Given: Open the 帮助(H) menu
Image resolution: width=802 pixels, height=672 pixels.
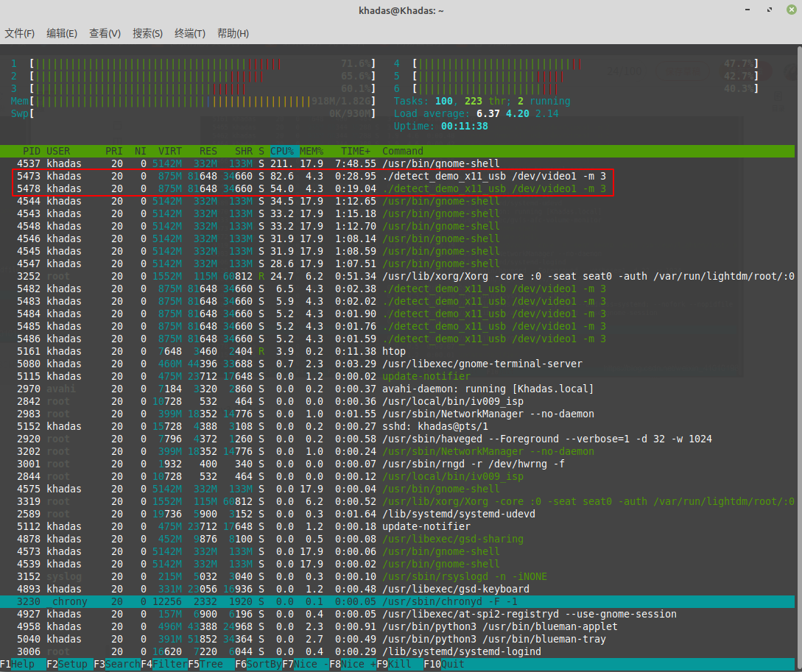Looking at the screenshot, I should pos(233,33).
